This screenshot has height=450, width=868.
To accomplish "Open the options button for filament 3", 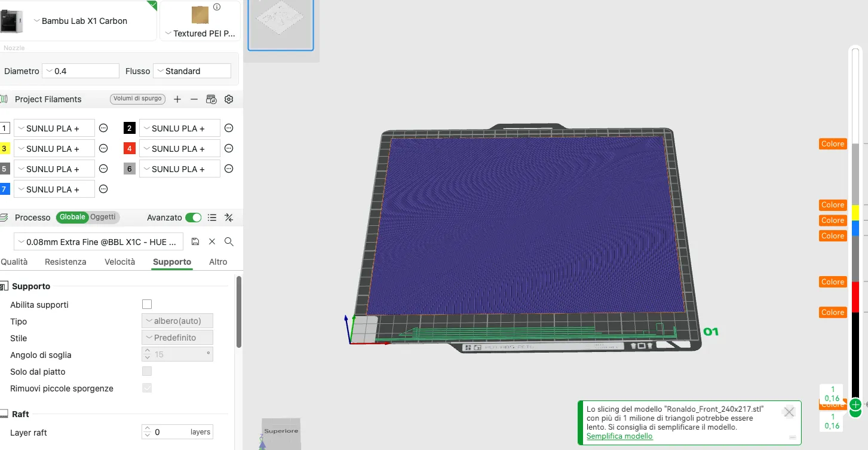I will click(x=103, y=148).
